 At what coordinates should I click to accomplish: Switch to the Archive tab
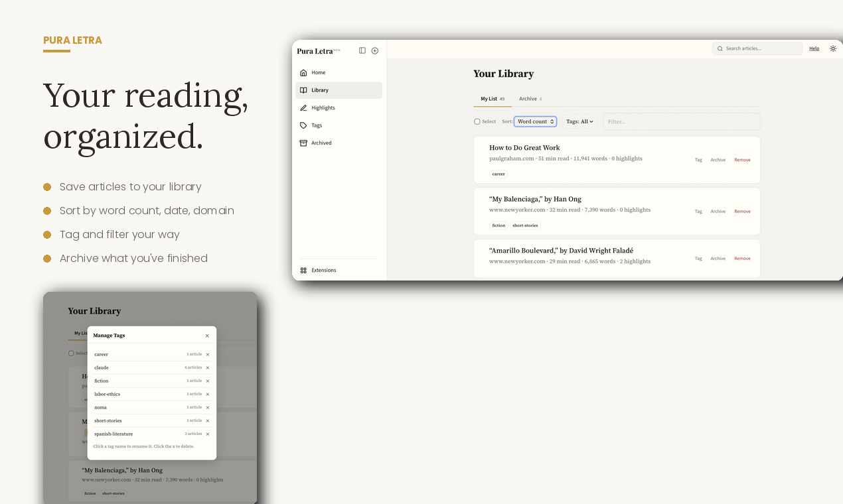pos(528,98)
